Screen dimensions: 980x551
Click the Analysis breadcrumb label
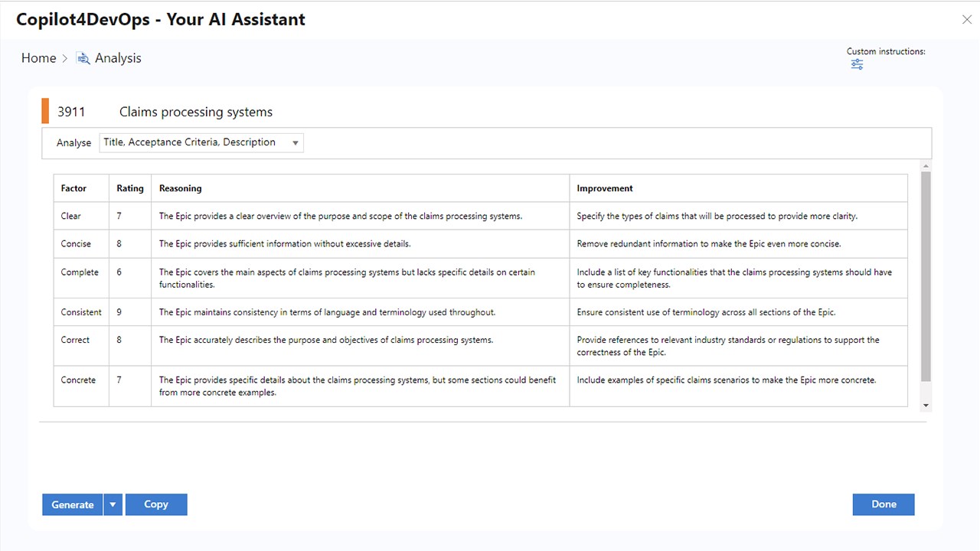click(x=118, y=58)
